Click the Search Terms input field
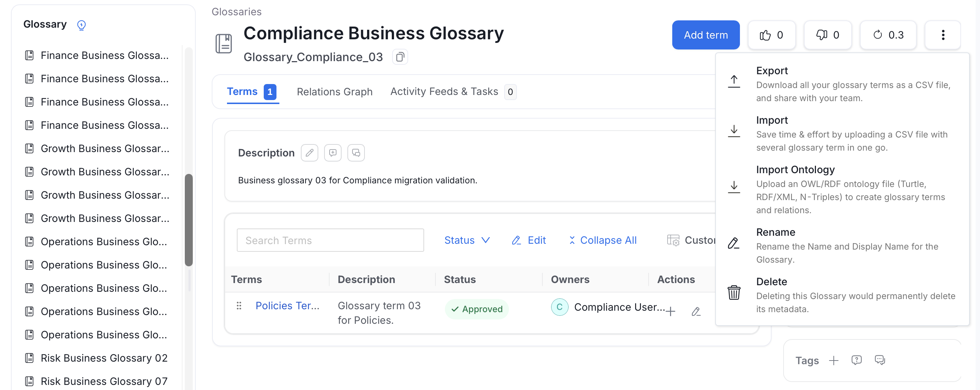980x390 pixels. tap(330, 240)
